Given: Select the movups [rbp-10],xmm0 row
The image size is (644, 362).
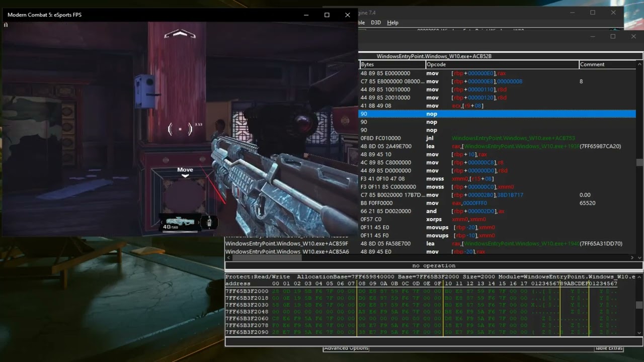Looking at the screenshot, I should point(497,235).
